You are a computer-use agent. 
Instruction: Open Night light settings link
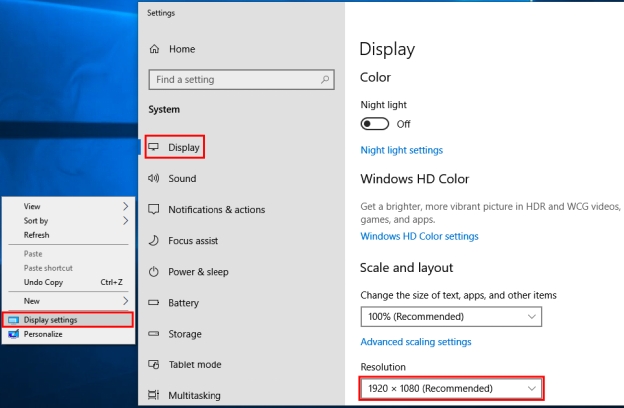coord(402,150)
